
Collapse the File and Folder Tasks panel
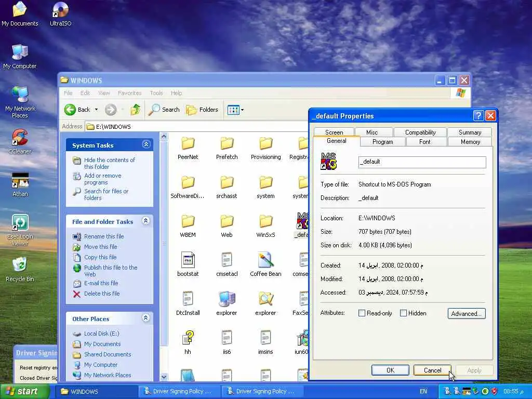click(146, 221)
